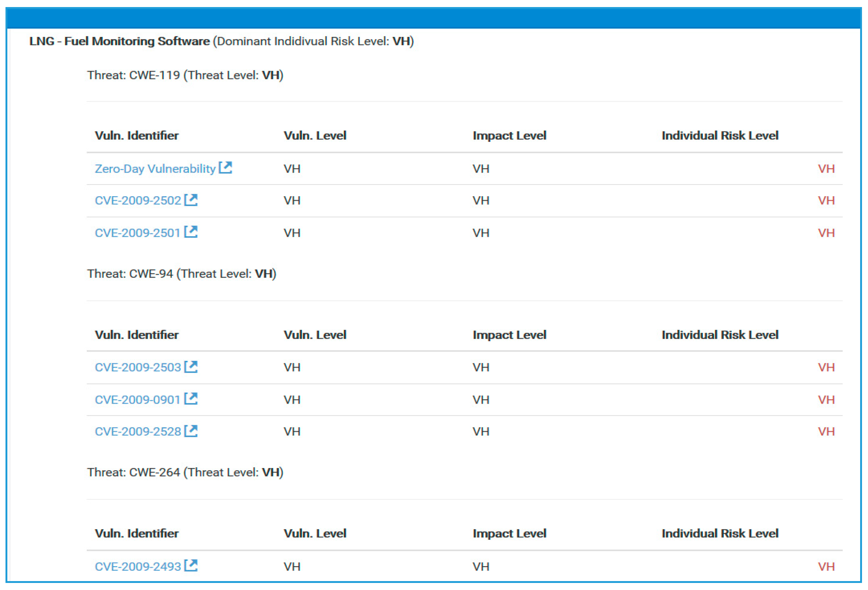Screen dimensions: 868x590
Task: Open the Zero-Day Vulnerability link
Action: (155, 169)
